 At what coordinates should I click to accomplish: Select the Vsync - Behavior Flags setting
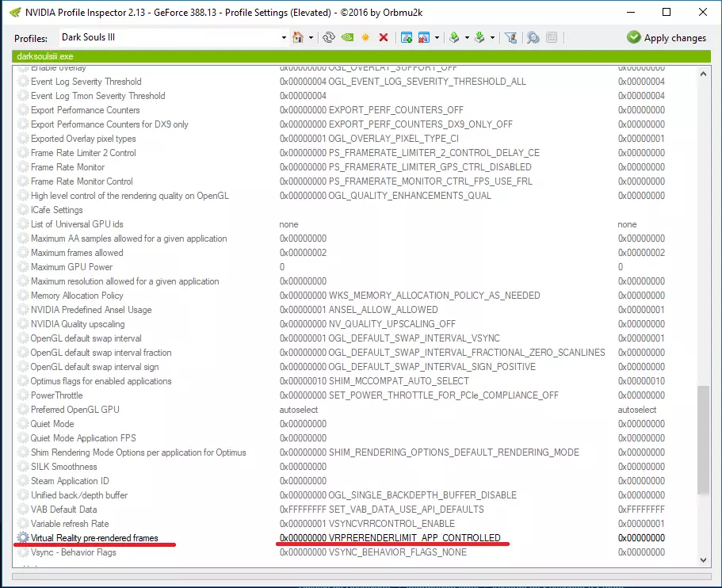click(73, 552)
